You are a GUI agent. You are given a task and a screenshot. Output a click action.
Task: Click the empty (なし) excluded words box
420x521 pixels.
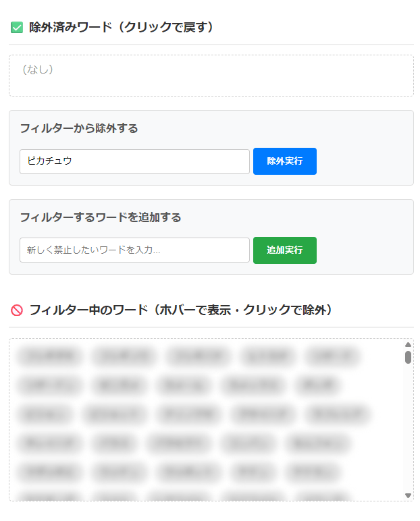coord(211,76)
